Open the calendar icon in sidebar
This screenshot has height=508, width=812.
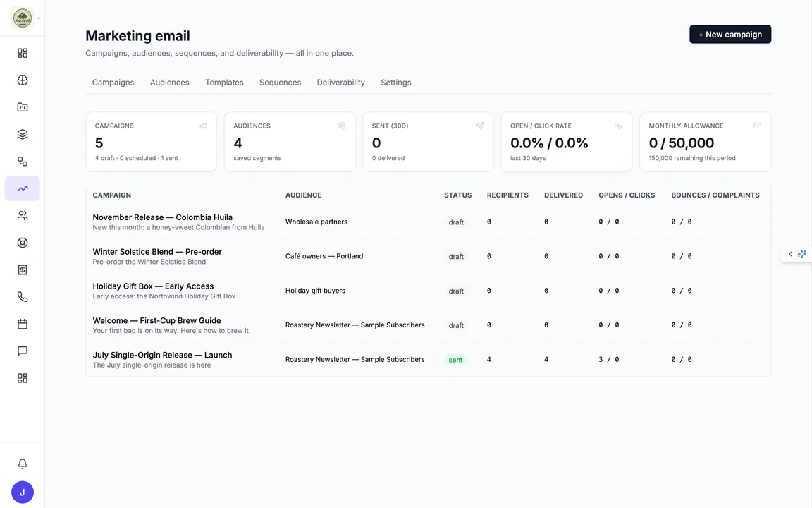click(23, 324)
